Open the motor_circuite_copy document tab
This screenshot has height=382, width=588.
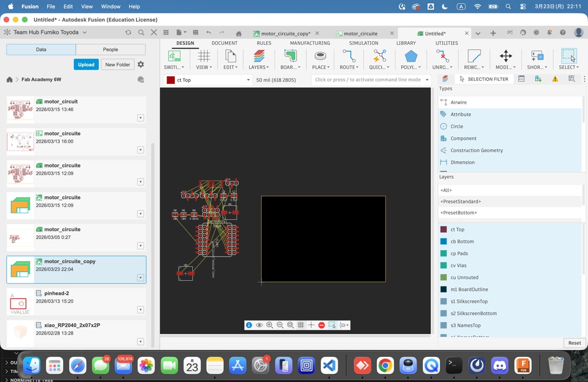click(285, 33)
